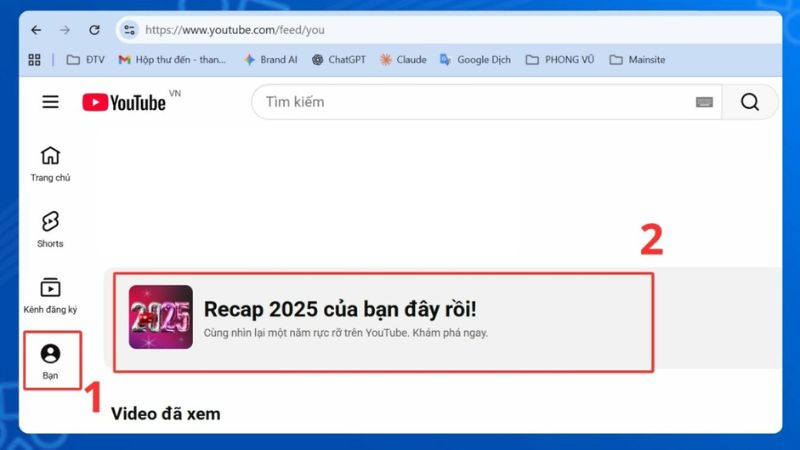
Task: Click the magnifier search button
Action: (x=749, y=102)
